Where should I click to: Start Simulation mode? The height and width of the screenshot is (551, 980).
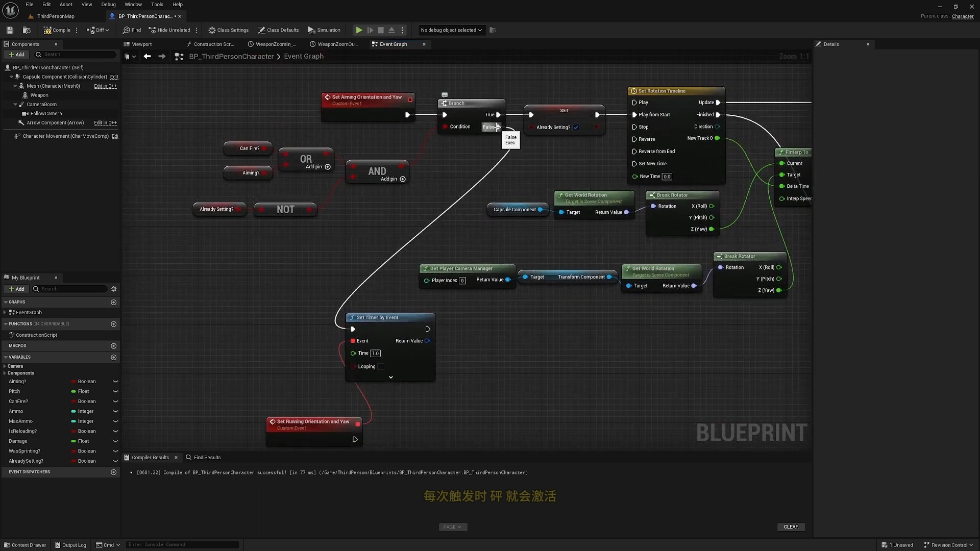(x=324, y=30)
